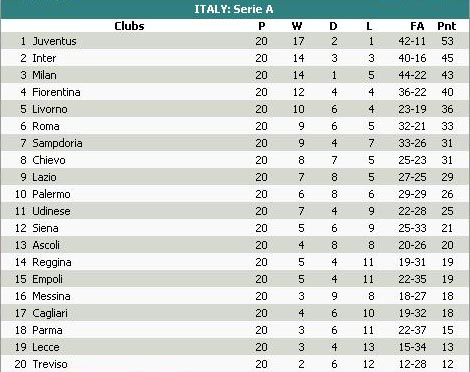This screenshot has height=372, width=470.
Task: Select the Livorno row name
Action: (x=50, y=109)
